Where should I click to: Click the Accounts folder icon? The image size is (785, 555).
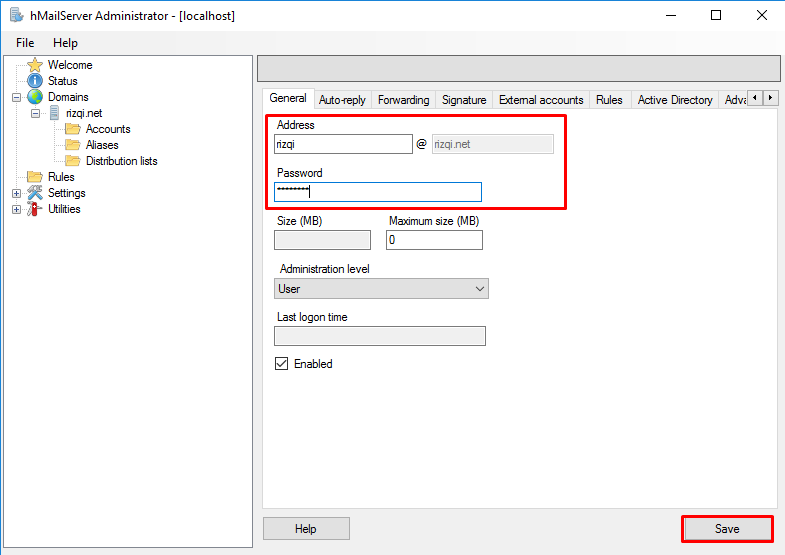(73, 129)
